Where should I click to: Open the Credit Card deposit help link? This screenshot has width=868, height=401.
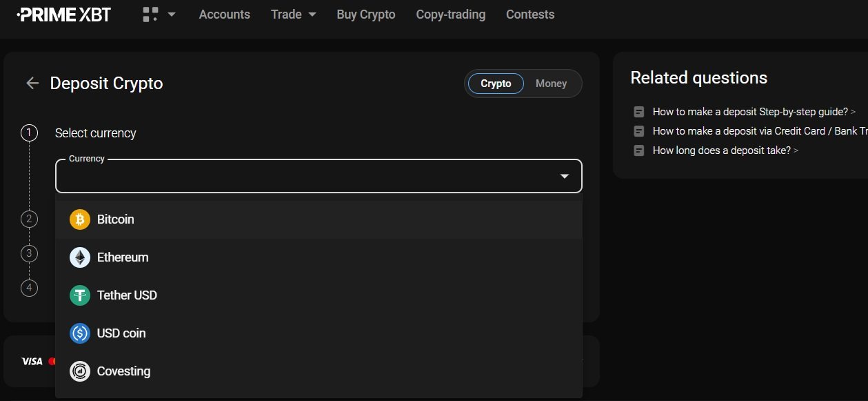tap(760, 131)
